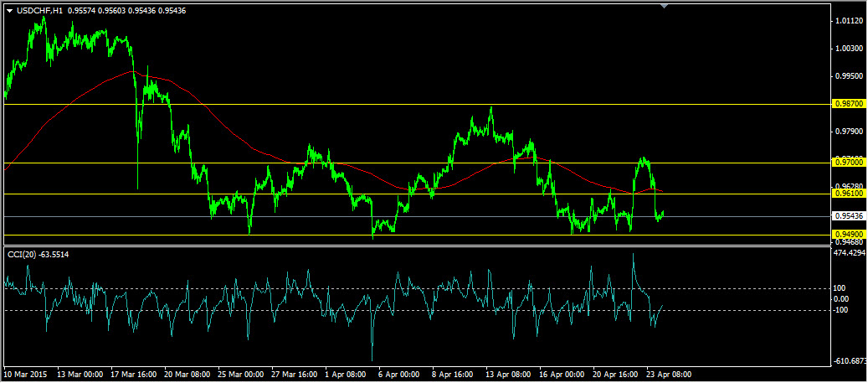The image size is (868, 383).
Task: Click the 13 Mar 00:00 time label
Action: point(80,374)
